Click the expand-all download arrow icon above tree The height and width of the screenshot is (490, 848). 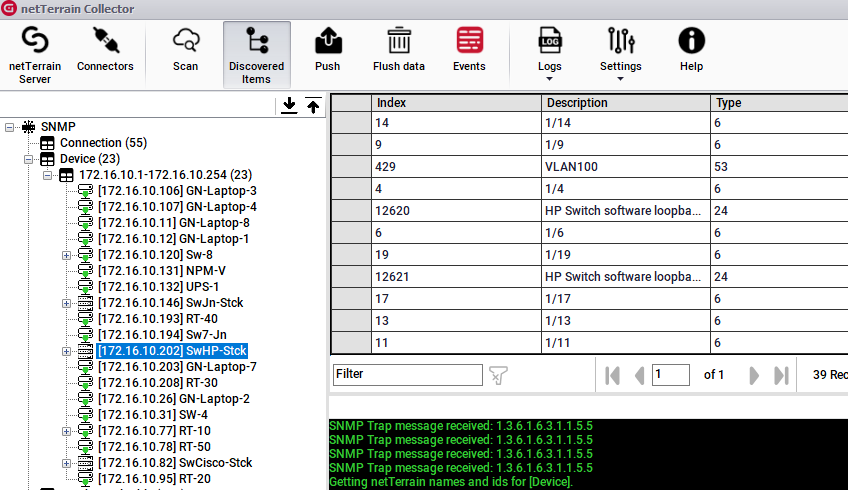[290, 106]
